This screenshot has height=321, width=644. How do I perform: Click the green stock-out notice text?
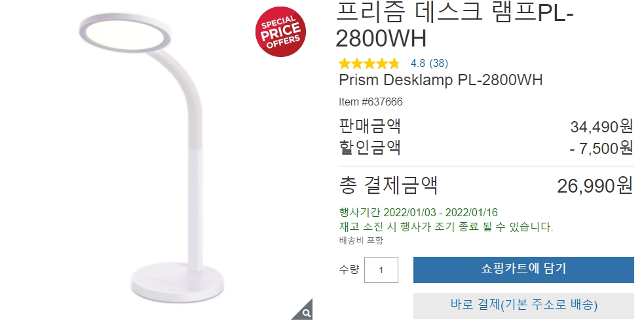[446, 227]
